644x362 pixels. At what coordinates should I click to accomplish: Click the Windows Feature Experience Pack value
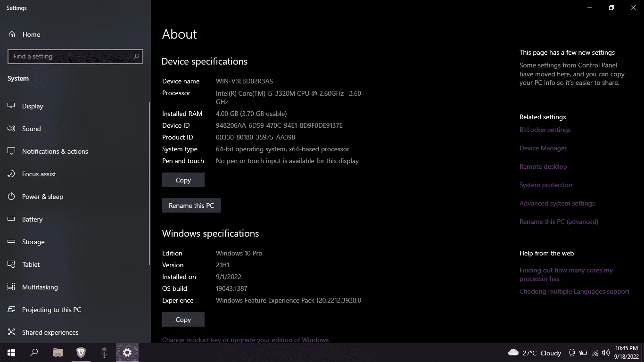pyautogui.click(x=289, y=300)
